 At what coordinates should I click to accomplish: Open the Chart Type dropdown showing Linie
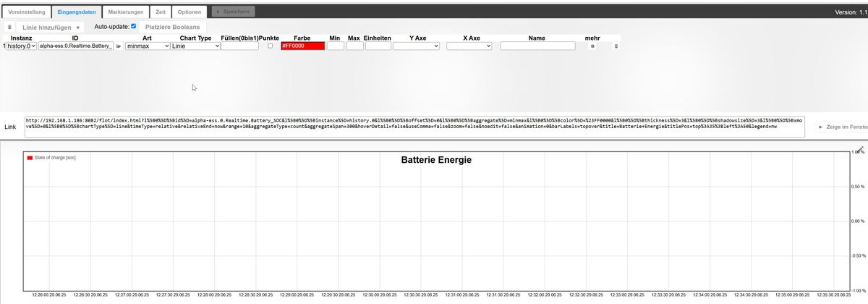coord(195,46)
